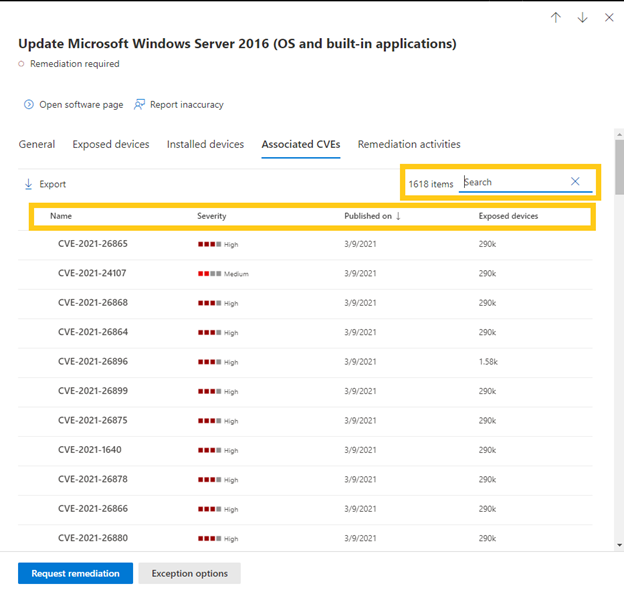Open CVE-2021-26875 entry
The width and height of the screenshot is (624, 592).
click(x=93, y=421)
